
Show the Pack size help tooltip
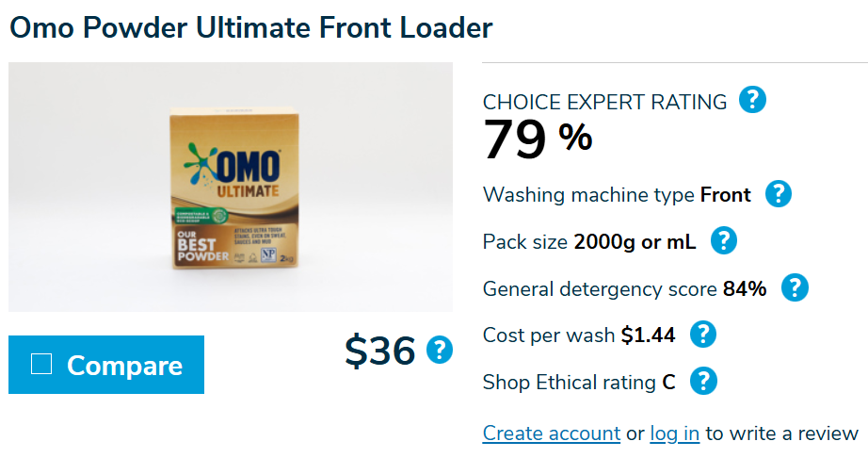[x=722, y=241]
